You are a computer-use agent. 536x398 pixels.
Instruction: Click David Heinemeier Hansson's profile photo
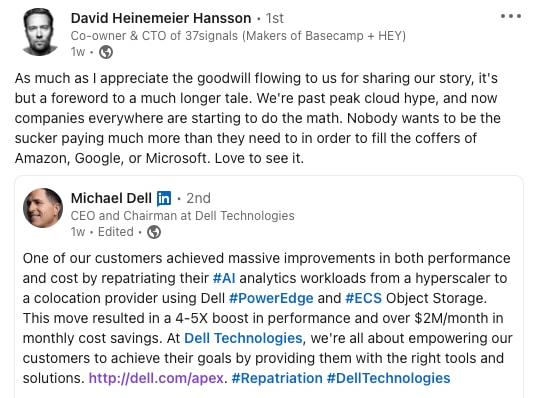(39, 32)
